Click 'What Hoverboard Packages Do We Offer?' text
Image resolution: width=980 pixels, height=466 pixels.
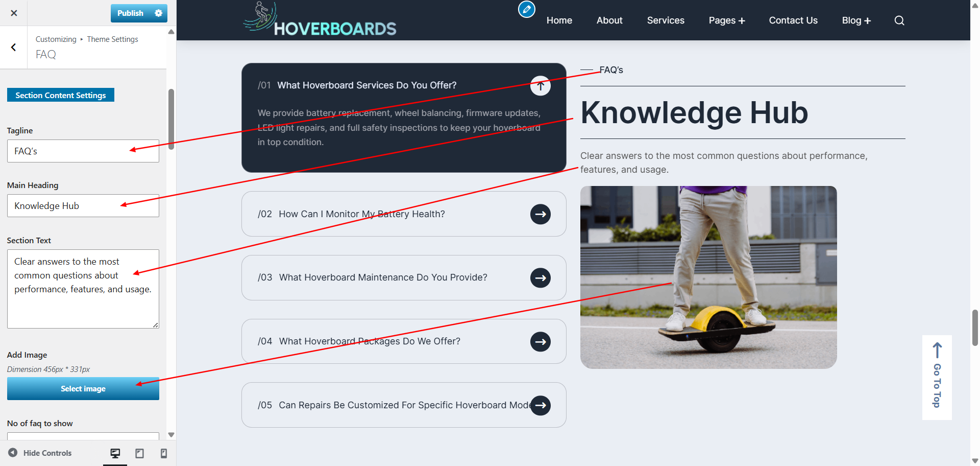(x=370, y=341)
